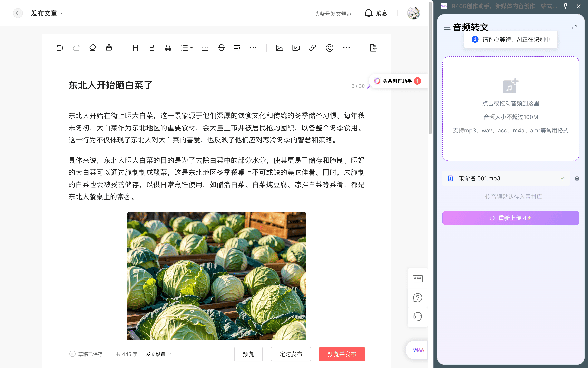Click the 草稿已保存 status

(86, 354)
